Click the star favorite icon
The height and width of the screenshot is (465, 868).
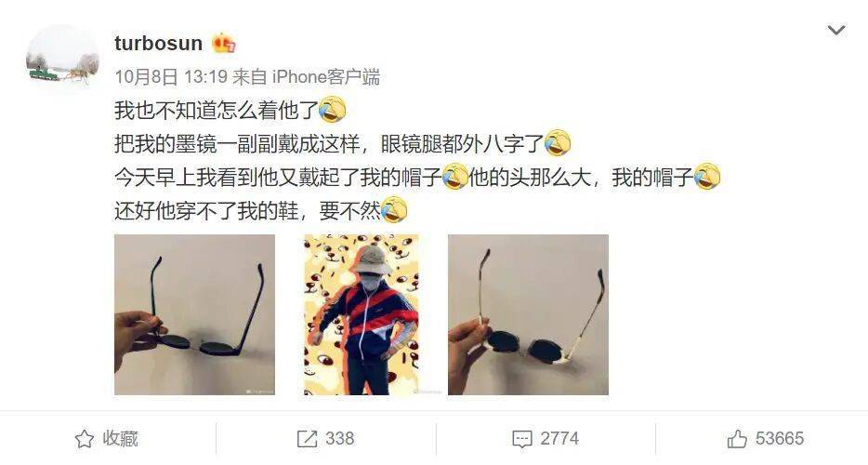click(x=85, y=439)
